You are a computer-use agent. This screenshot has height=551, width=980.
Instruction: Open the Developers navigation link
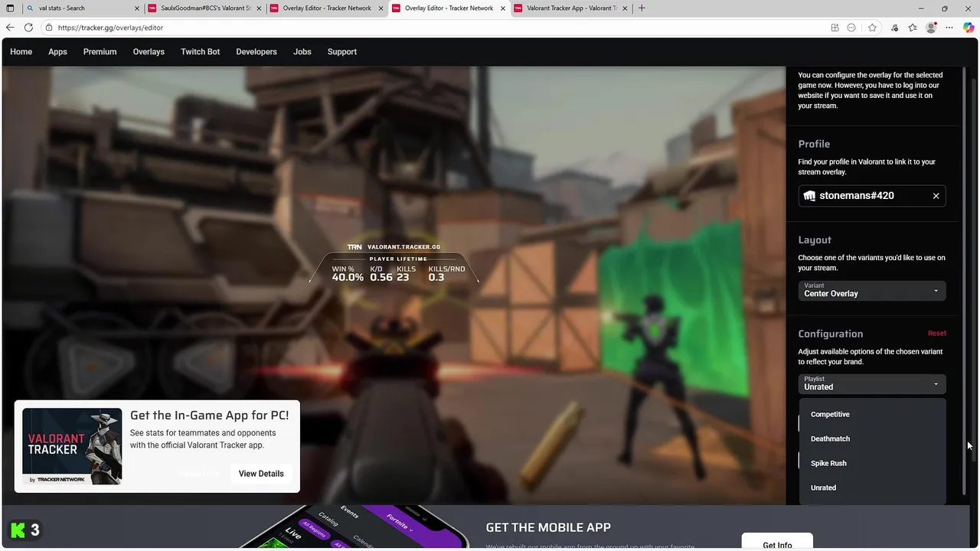click(x=256, y=52)
